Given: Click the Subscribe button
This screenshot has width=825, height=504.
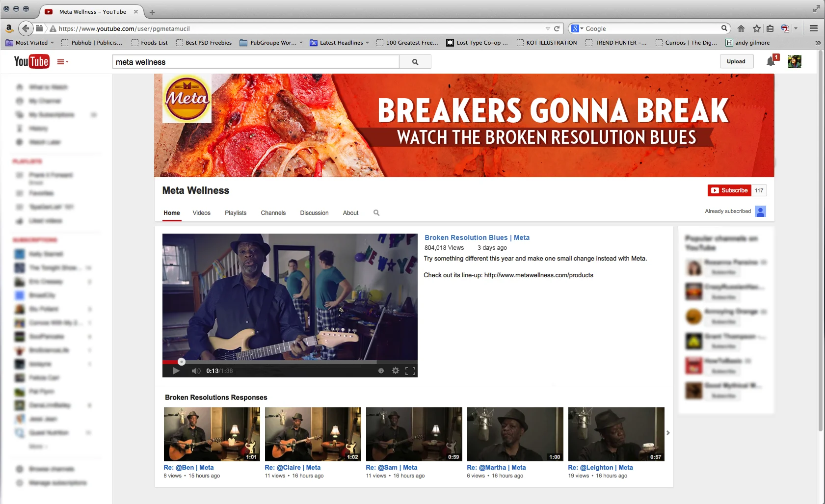Looking at the screenshot, I should (x=729, y=190).
